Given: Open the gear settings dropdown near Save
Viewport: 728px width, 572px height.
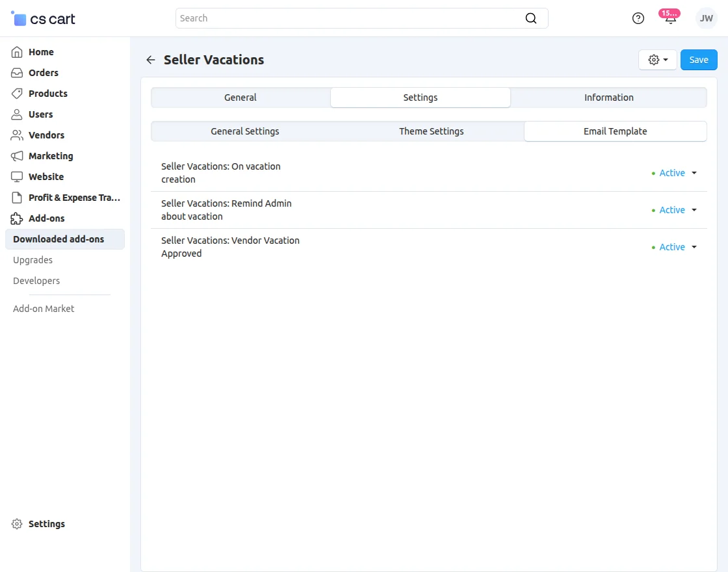Looking at the screenshot, I should [657, 59].
